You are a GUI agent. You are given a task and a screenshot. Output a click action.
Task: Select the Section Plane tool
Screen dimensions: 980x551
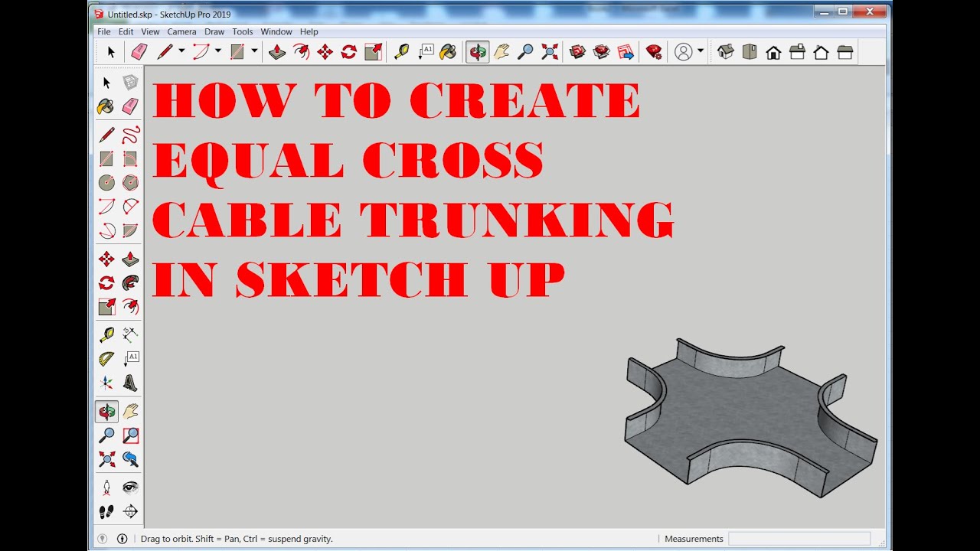tap(130, 511)
